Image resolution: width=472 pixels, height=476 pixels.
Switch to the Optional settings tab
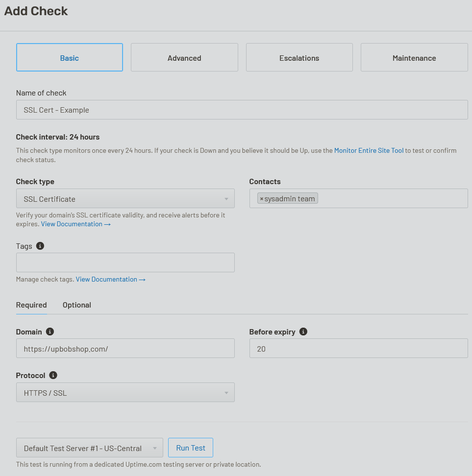76,305
